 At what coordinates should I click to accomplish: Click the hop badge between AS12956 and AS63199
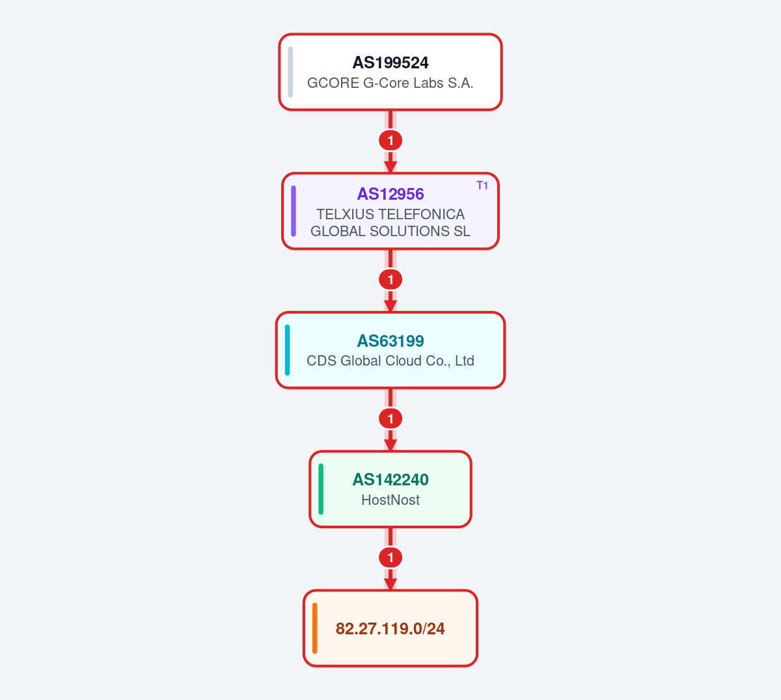[x=390, y=280]
